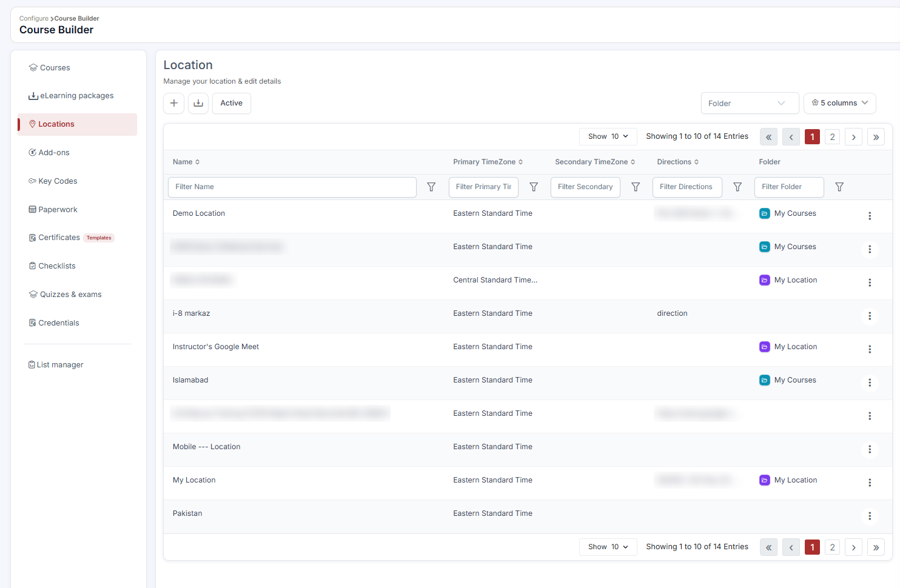900x588 pixels.
Task: Go to next page using top right arrow
Action: point(853,137)
